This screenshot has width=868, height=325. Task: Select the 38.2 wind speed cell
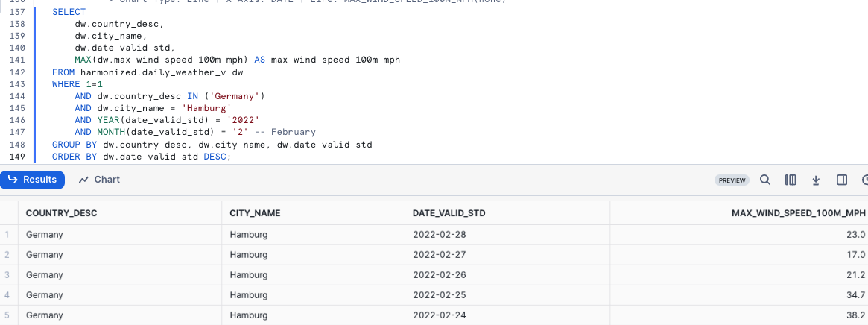pyautogui.click(x=855, y=315)
